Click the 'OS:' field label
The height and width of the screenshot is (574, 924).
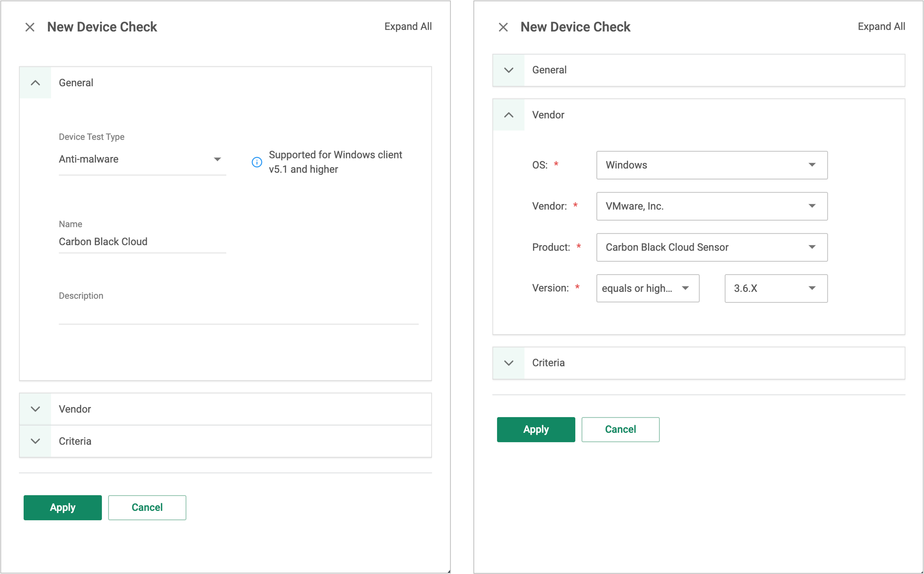click(x=539, y=165)
